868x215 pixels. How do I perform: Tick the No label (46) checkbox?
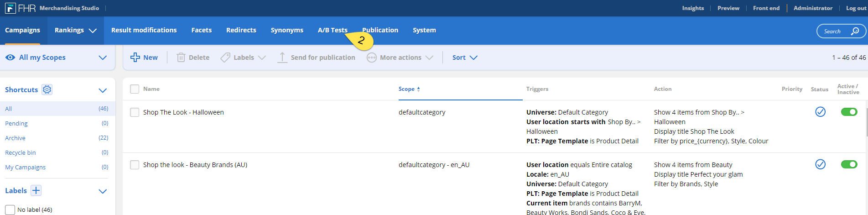click(x=10, y=210)
